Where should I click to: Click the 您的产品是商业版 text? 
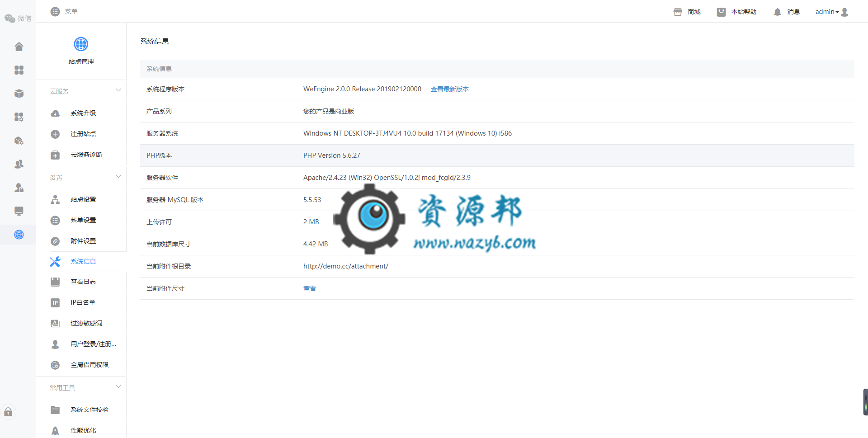click(x=329, y=111)
